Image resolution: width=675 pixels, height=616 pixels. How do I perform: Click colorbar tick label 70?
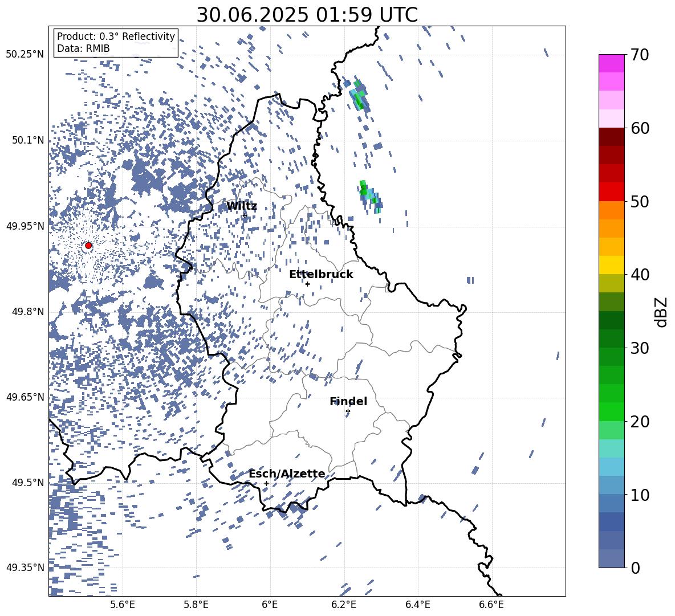coord(640,55)
